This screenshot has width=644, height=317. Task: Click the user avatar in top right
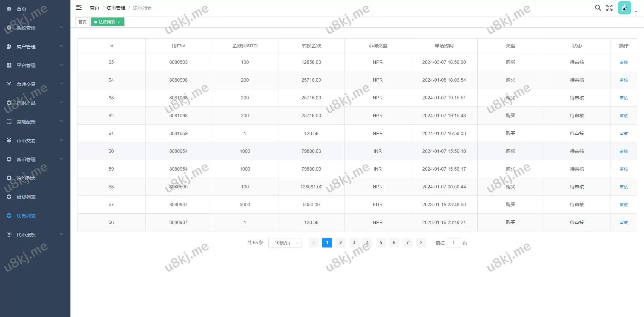[624, 7]
